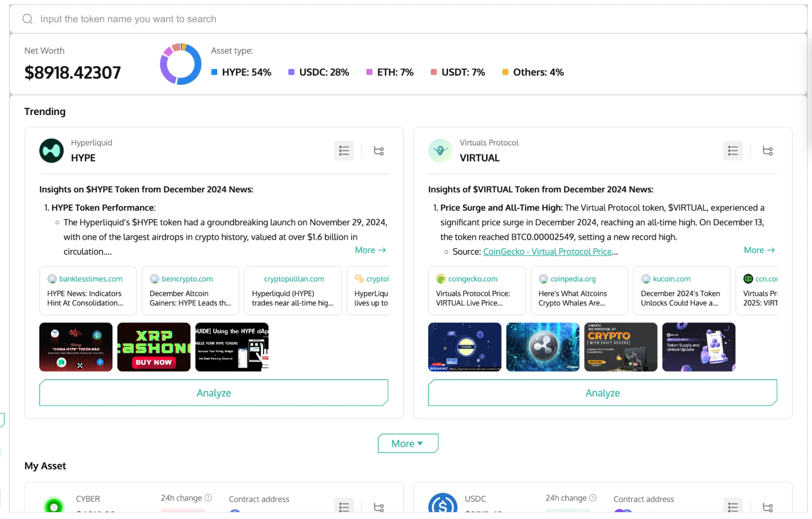Open list view on the Hyperliquid HYPE card

point(344,150)
